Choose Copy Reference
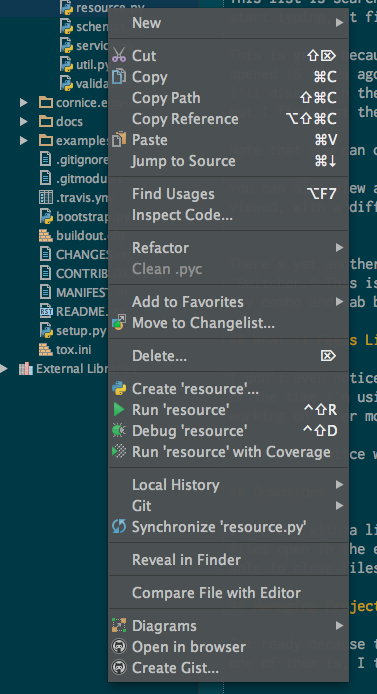Screen dimensions: 377x694 (x=228, y=119)
